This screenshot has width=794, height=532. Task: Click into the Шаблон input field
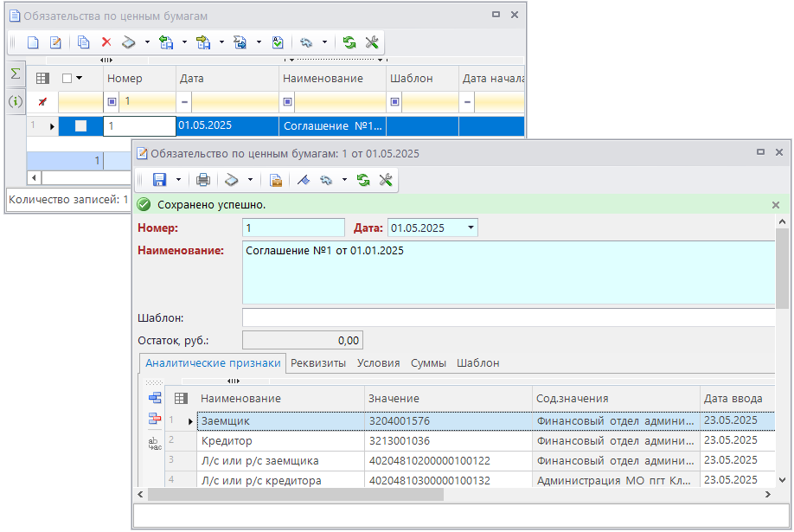[x=509, y=317]
